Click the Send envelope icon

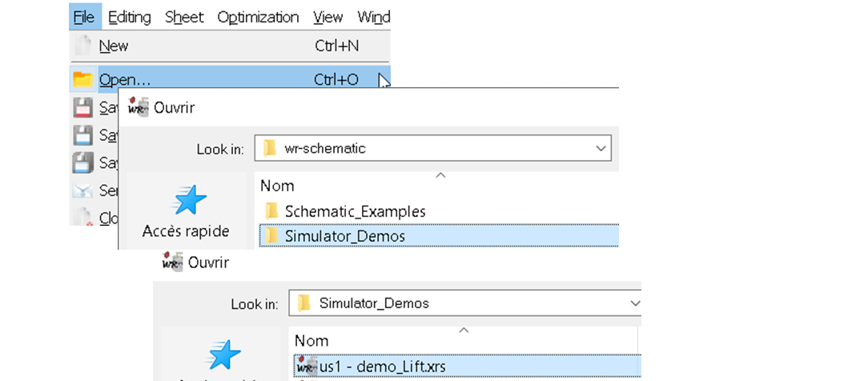[x=83, y=190]
